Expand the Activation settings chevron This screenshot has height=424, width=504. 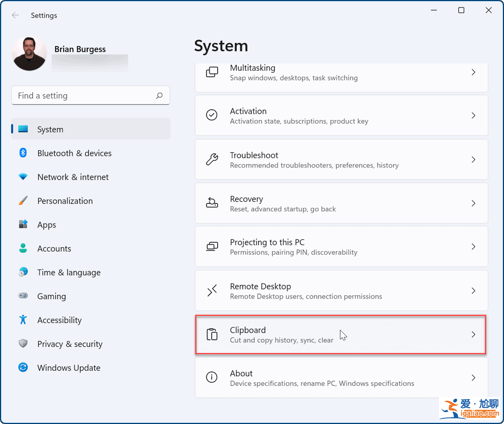(473, 116)
